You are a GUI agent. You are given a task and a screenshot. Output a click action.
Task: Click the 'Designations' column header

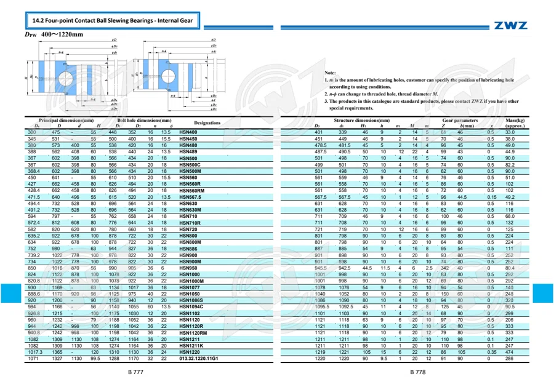pyautogui.click(x=207, y=123)
